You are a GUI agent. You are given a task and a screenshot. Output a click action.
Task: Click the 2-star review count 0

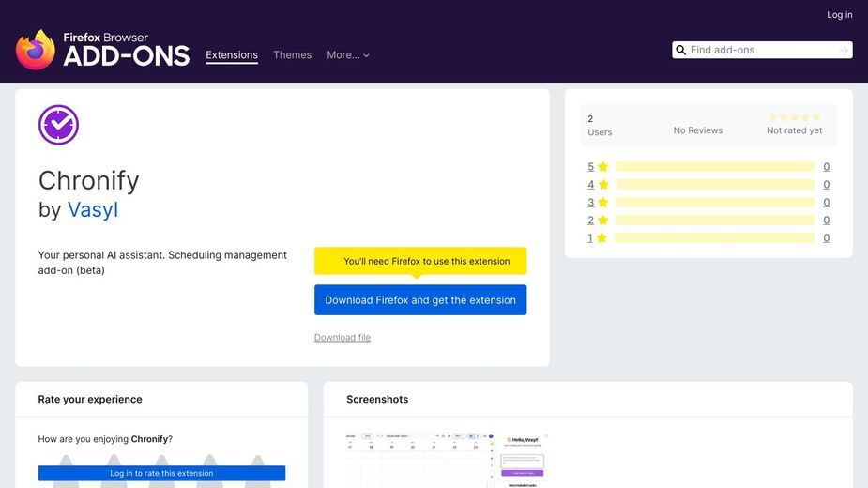click(826, 220)
